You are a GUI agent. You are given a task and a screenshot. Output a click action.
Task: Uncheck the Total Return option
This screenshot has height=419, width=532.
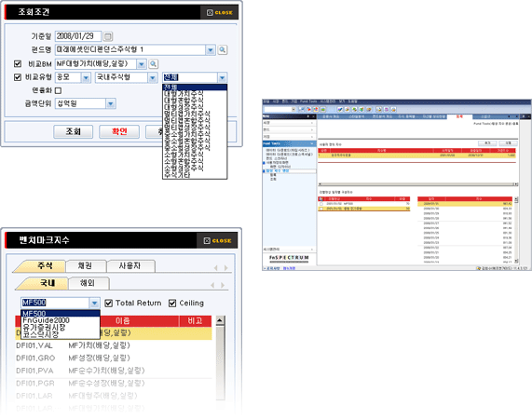(x=109, y=303)
